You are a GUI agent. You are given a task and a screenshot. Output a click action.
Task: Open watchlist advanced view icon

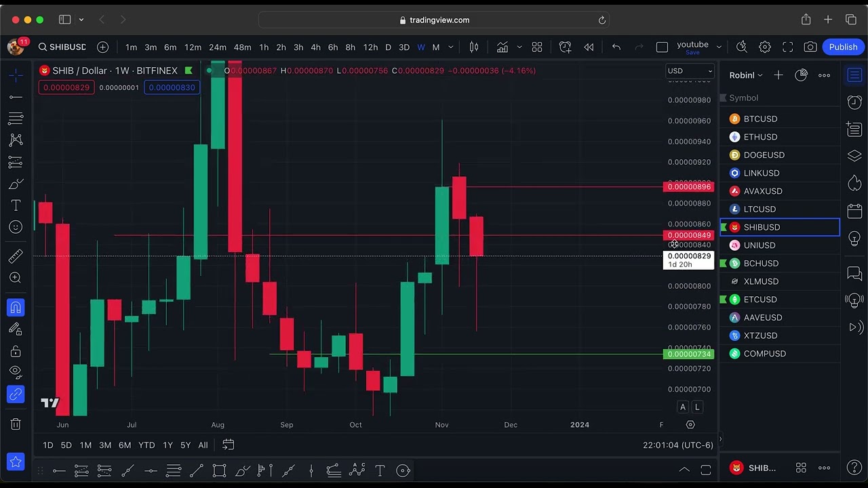[x=801, y=75]
